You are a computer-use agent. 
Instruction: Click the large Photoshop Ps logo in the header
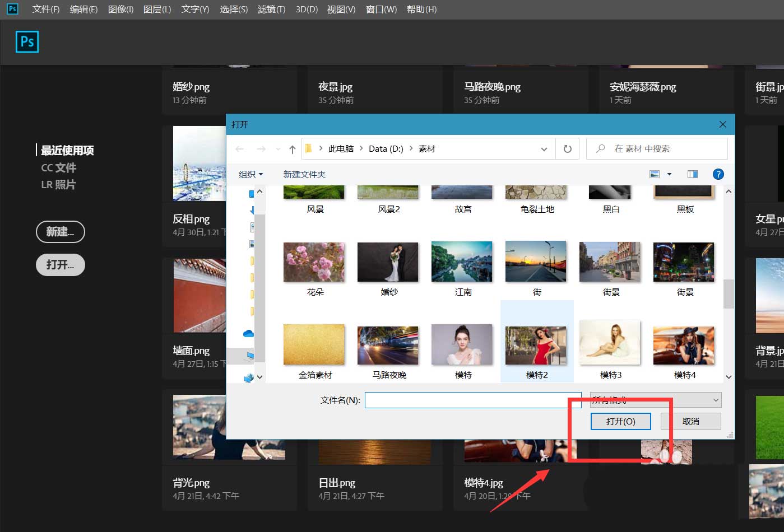coord(27,41)
